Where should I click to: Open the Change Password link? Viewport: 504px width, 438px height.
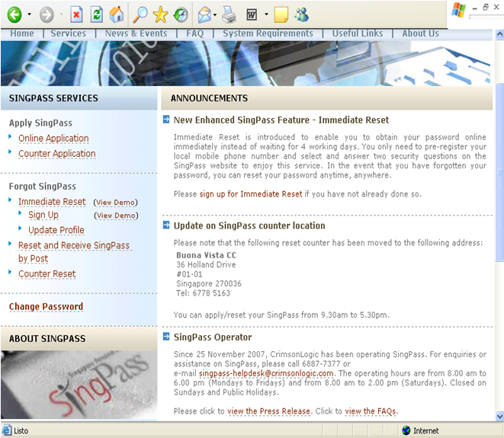(x=46, y=307)
